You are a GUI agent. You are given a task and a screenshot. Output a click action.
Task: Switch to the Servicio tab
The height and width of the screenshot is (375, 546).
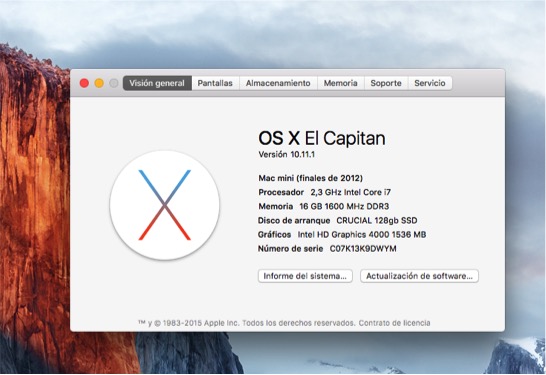[x=430, y=83]
